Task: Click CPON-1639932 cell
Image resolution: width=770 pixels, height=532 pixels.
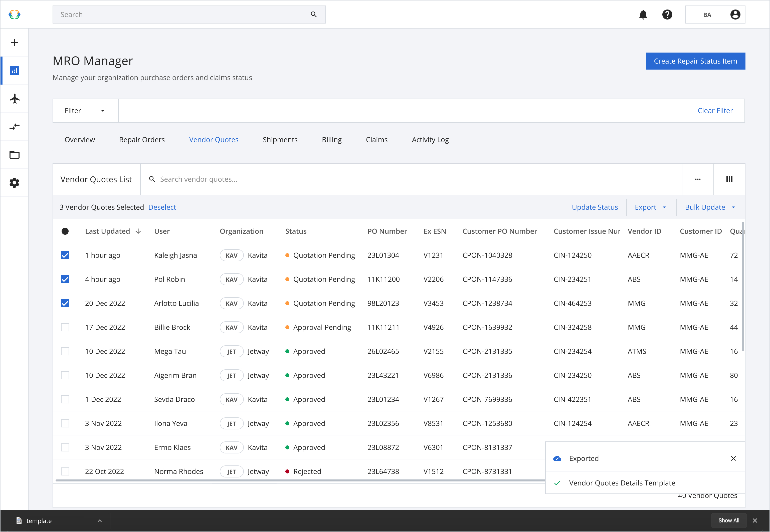Action: 487,327
